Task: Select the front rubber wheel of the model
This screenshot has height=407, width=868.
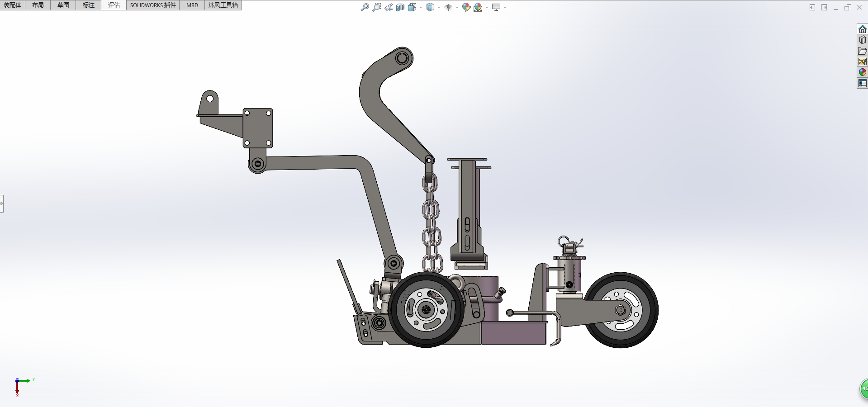Action: (426, 310)
